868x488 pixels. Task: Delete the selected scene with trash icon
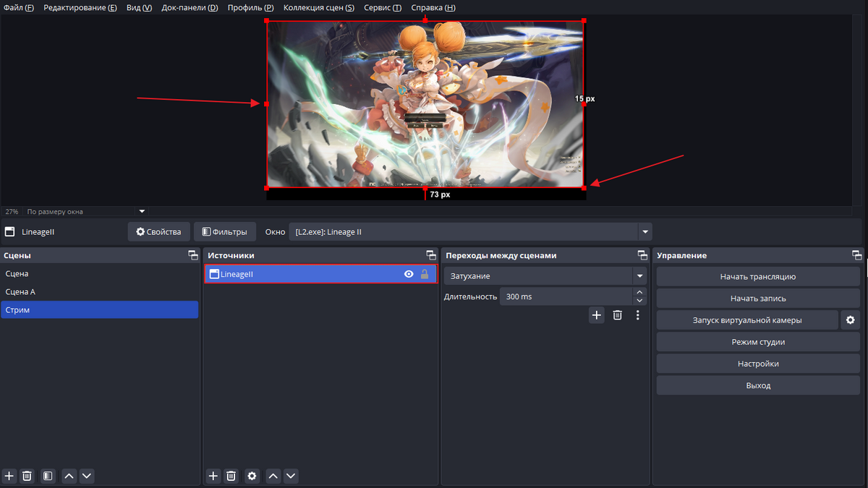click(27, 476)
